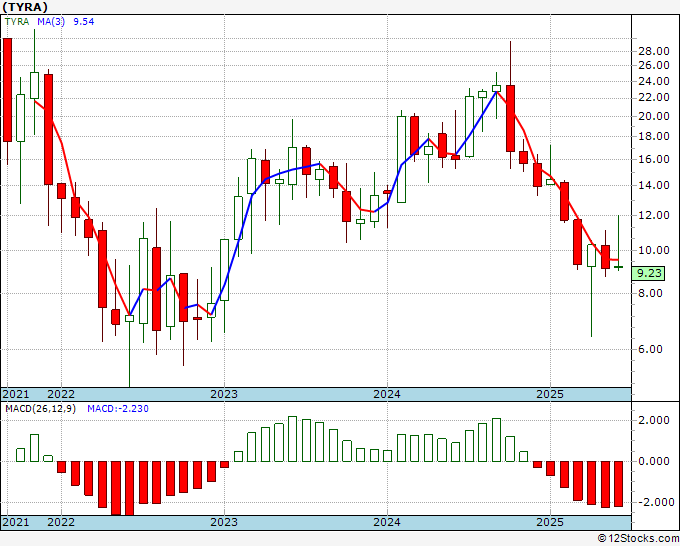Select the 20.00 price axis label
The height and width of the screenshot is (546, 680).
pyautogui.click(x=654, y=116)
